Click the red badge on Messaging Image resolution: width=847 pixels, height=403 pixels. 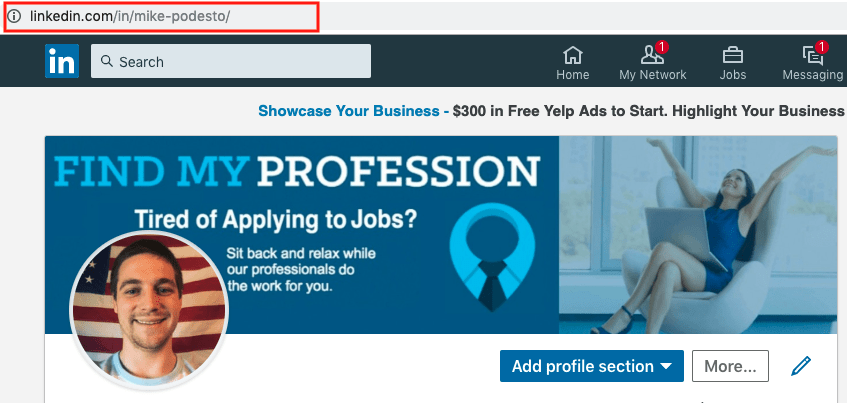[x=822, y=47]
